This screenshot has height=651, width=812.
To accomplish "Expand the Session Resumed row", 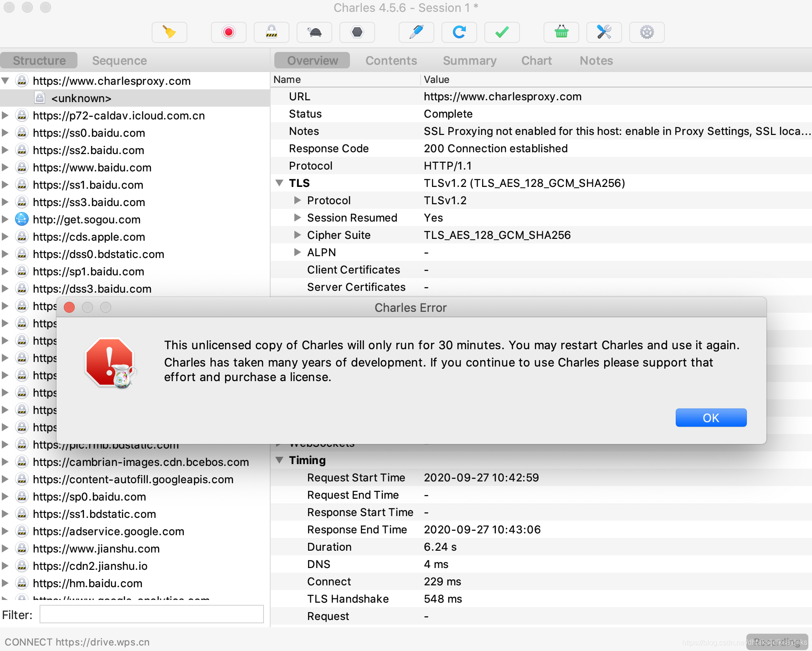I will [x=298, y=217].
